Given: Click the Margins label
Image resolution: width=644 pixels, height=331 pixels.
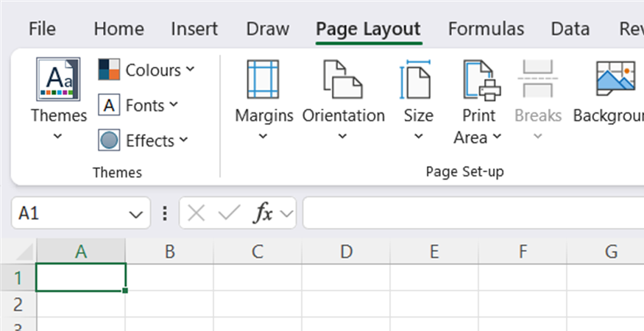Looking at the screenshot, I should [x=264, y=115].
